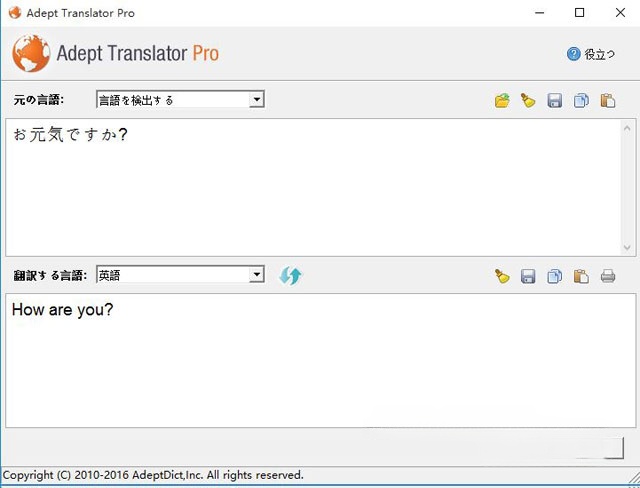Copy source text icon
Viewport: 640px width, 488px height.
pyautogui.click(x=581, y=100)
